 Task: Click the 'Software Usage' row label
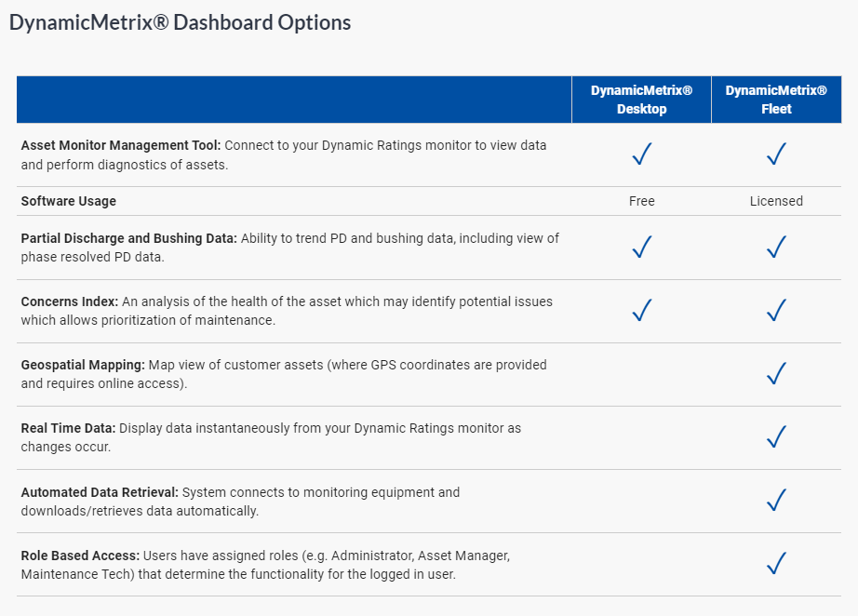pyautogui.click(x=69, y=201)
